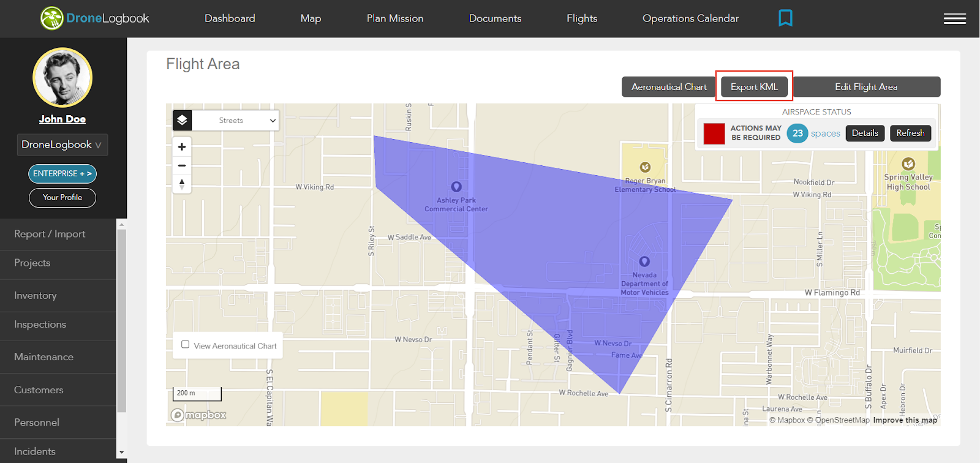Expand the DroneLogbook account dropdown
This screenshot has width=980, height=463.
[62, 145]
